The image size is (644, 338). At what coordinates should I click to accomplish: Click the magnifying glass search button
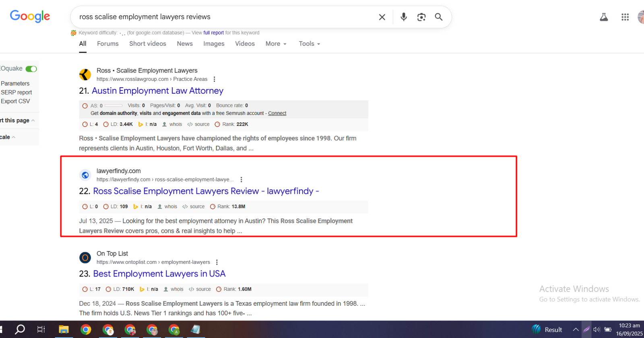coord(439,17)
